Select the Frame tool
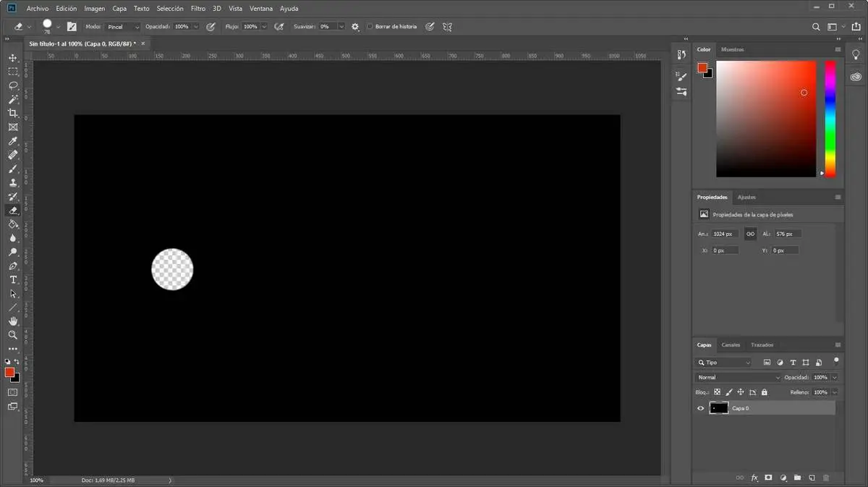Screen dimensions: 868x487 click(x=12, y=127)
